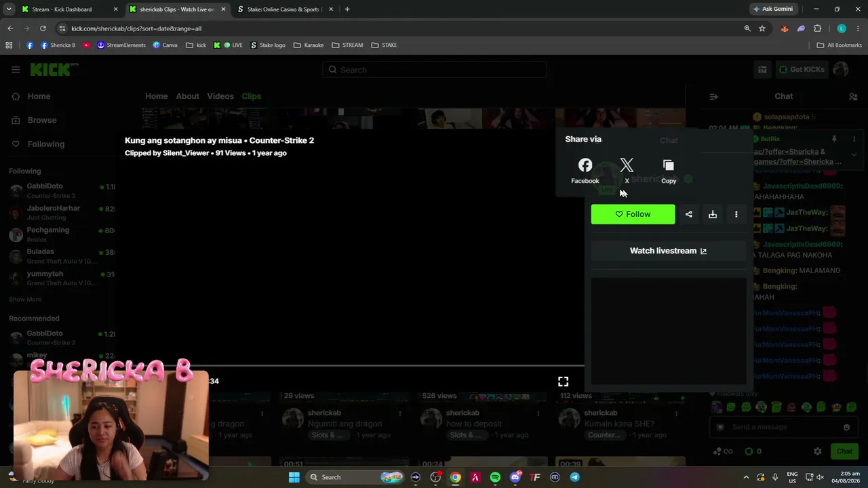Collapse the chat panel
868x488 pixels.
point(713,96)
